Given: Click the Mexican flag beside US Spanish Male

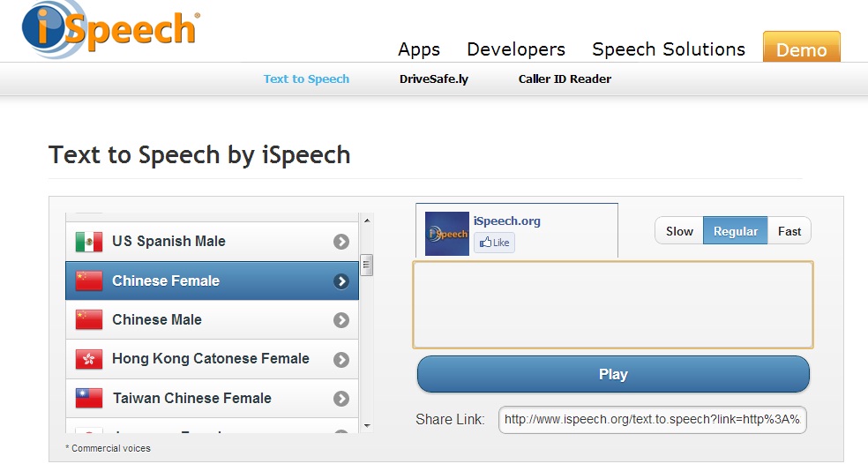Looking at the screenshot, I should point(89,242).
